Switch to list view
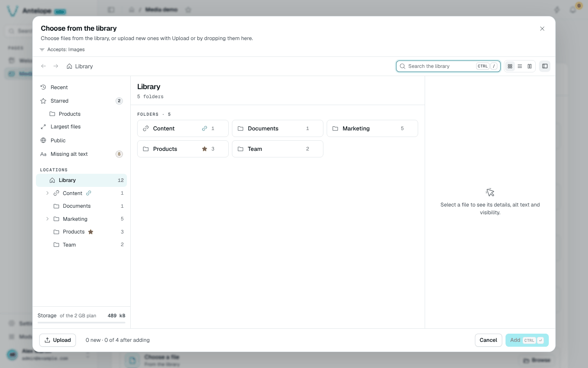The height and width of the screenshot is (368, 588). coord(520,66)
